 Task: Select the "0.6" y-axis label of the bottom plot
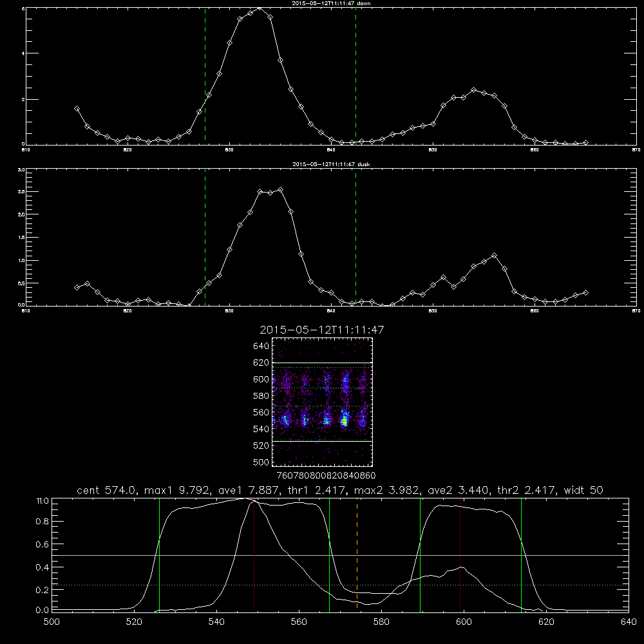(43, 544)
